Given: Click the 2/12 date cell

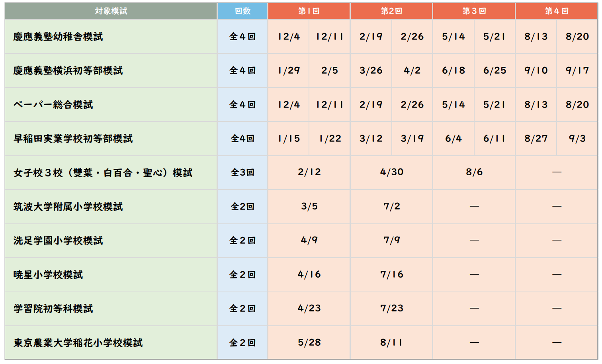Looking at the screenshot, I should coord(309,172).
